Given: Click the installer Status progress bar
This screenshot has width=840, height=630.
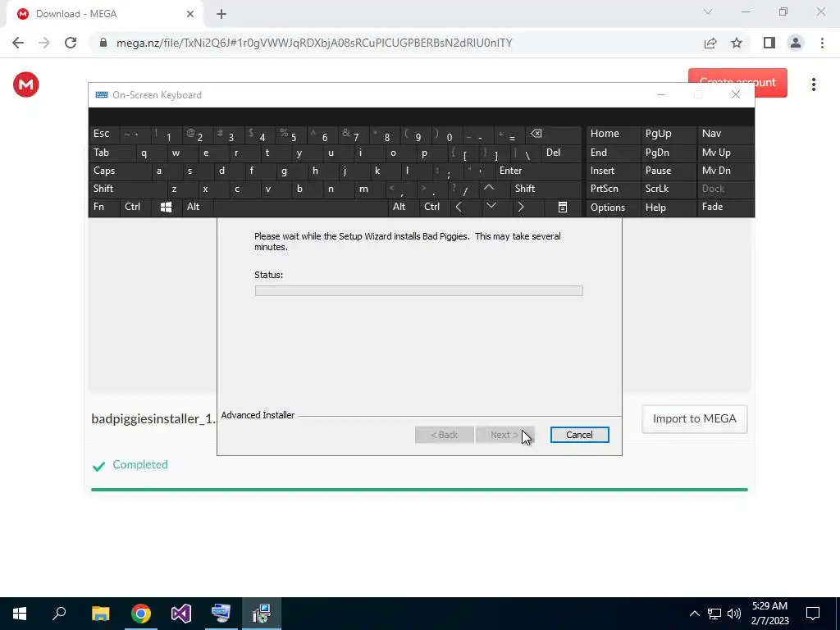Looking at the screenshot, I should [419, 291].
